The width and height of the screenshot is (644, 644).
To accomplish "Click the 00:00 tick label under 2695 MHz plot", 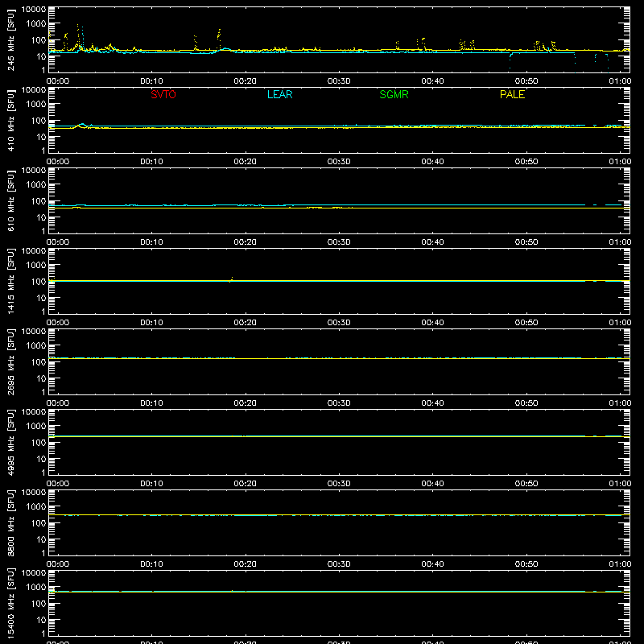I will click(58, 403).
